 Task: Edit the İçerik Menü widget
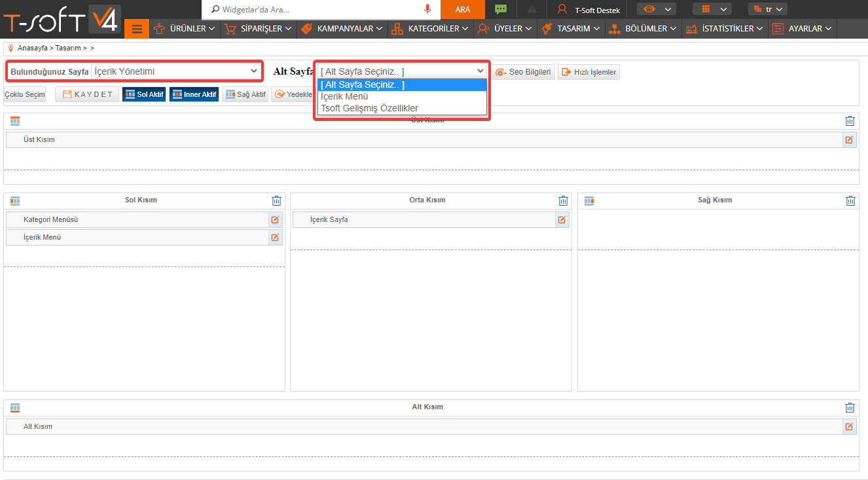click(275, 237)
